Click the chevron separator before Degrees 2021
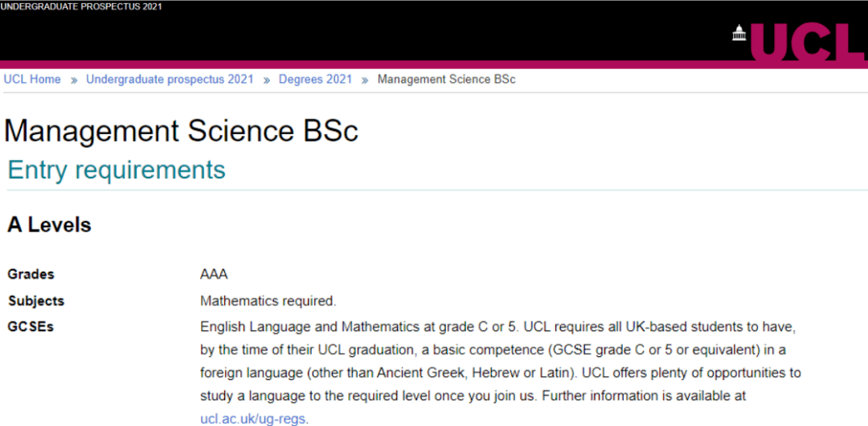The image size is (868, 426). [x=266, y=80]
